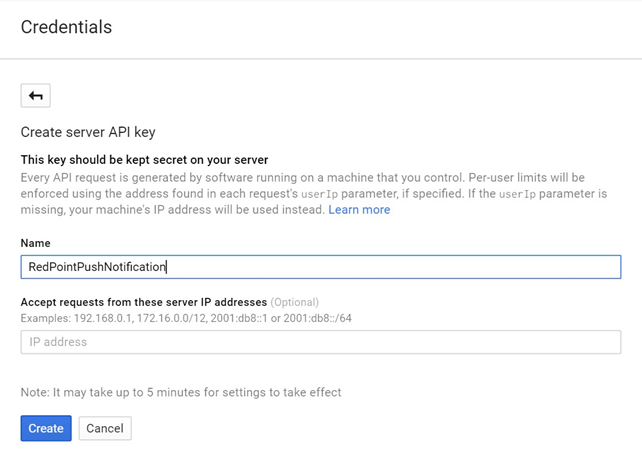Click the Name label above the text field
This screenshot has width=642, height=468.
pos(36,243)
